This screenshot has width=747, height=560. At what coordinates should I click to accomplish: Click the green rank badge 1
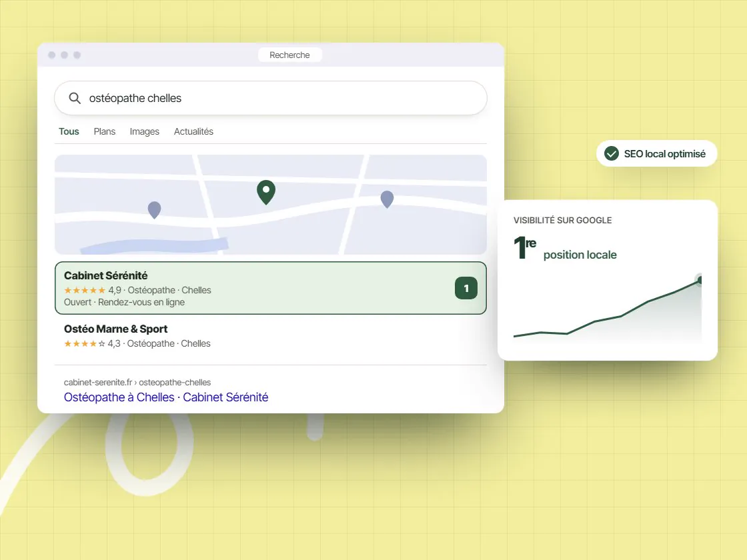click(466, 288)
